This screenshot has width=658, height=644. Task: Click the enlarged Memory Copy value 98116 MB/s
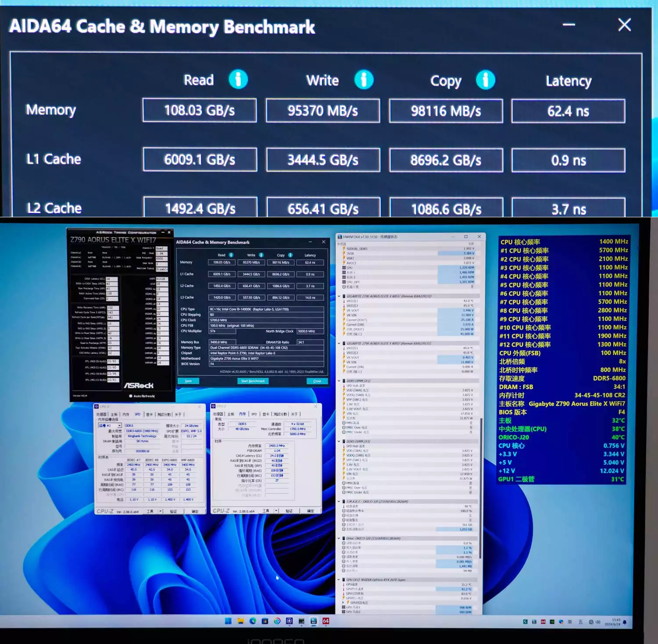tap(446, 111)
